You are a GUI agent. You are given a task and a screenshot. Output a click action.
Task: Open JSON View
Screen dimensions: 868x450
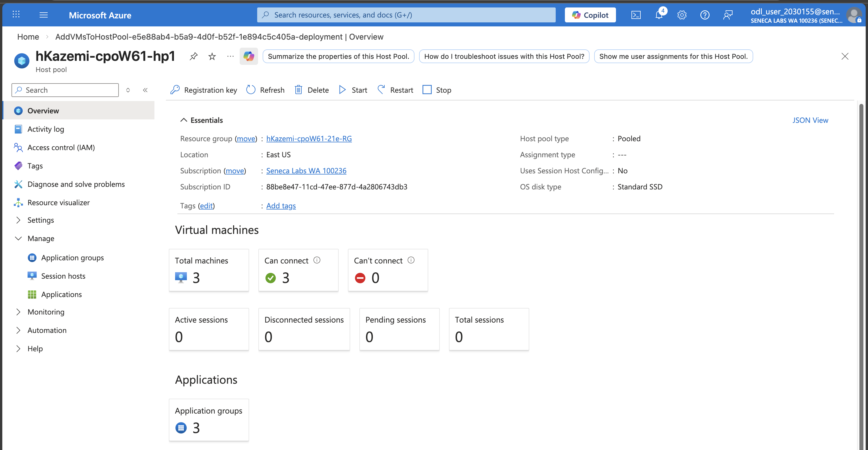[x=810, y=120]
